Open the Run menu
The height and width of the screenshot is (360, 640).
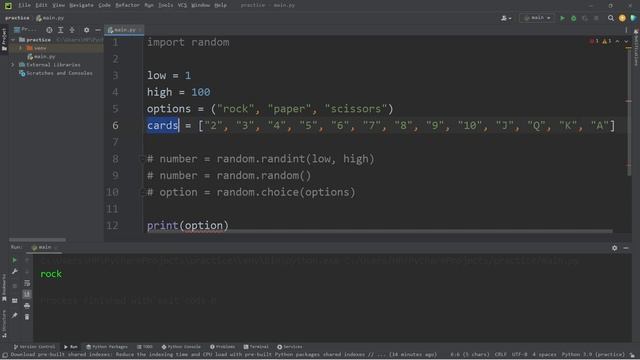[149, 5]
